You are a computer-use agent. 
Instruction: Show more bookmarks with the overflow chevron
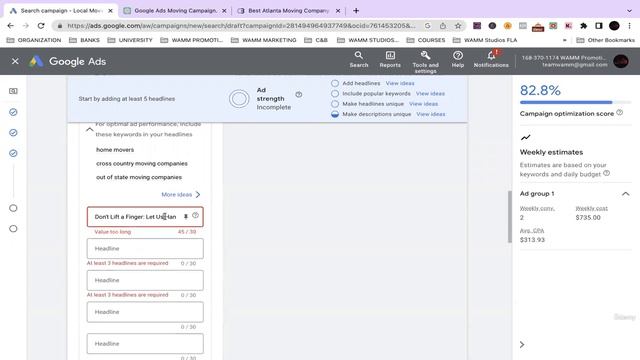click(564, 40)
